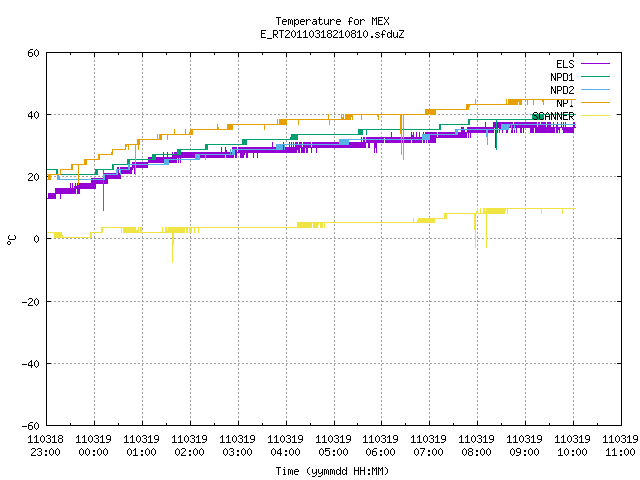The image size is (640, 480).
Task: Click the x-axis tick label 110319 08:00
Action: [x=476, y=446]
